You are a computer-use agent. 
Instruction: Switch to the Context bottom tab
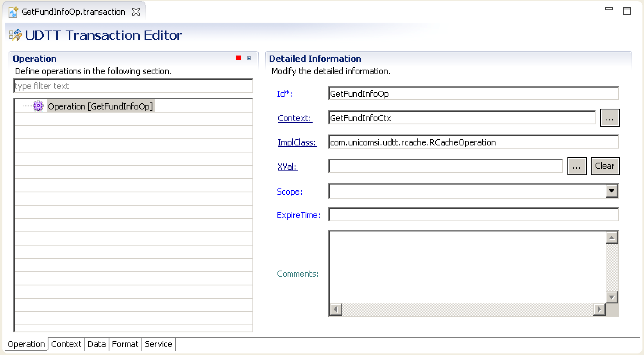[66, 344]
